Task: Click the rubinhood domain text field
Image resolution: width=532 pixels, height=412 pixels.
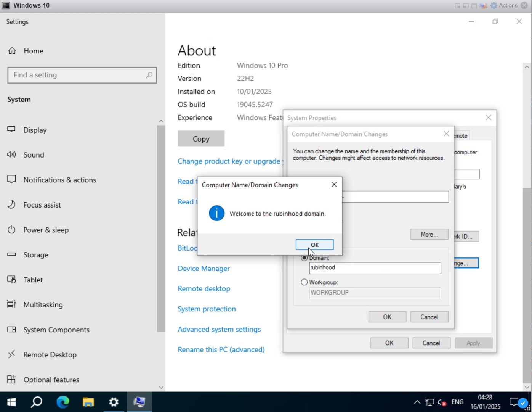Action: (375, 268)
